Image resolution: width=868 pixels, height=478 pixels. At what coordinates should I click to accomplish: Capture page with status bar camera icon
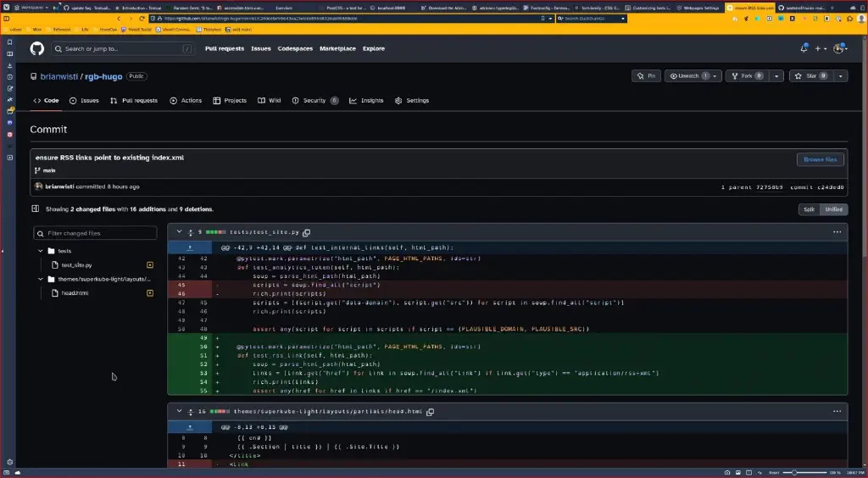[727, 472]
